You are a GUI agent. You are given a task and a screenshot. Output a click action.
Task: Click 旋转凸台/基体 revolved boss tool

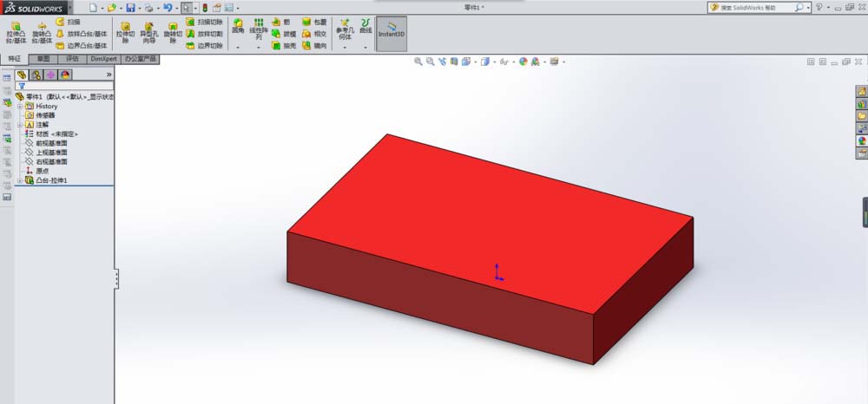point(42,33)
